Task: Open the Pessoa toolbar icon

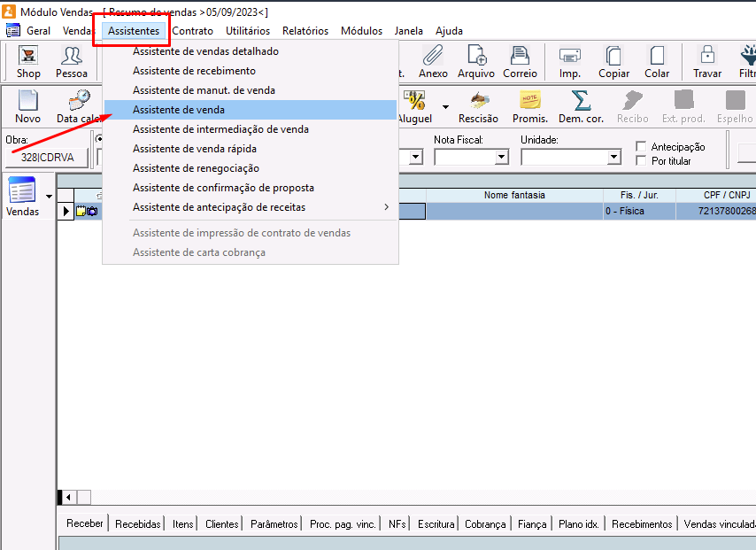Action: pos(72,61)
